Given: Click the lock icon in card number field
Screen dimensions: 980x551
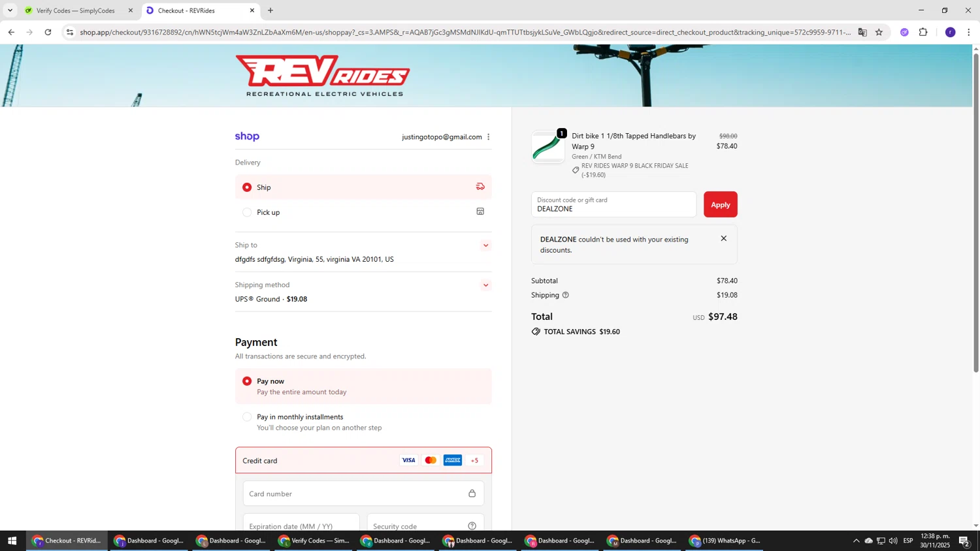Looking at the screenshot, I should click(x=472, y=494).
